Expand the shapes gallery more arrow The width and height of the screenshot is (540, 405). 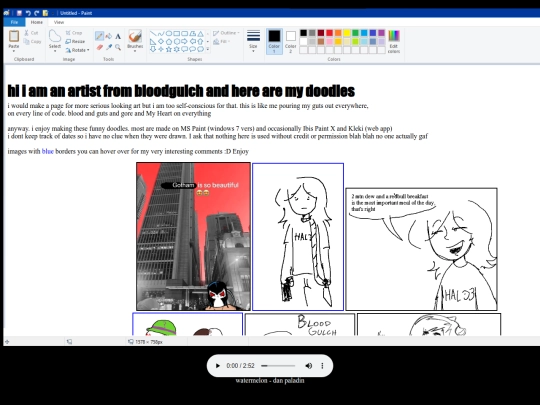[x=208, y=49]
